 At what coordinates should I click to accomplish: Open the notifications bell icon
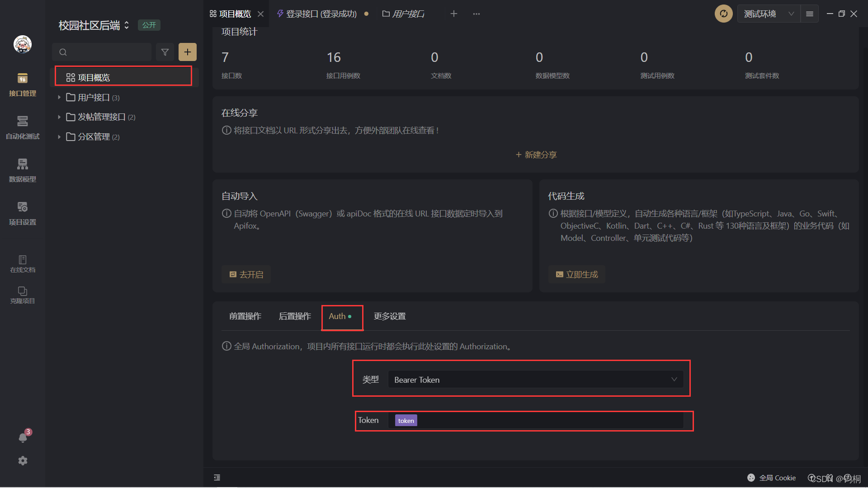[x=23, y=437]
